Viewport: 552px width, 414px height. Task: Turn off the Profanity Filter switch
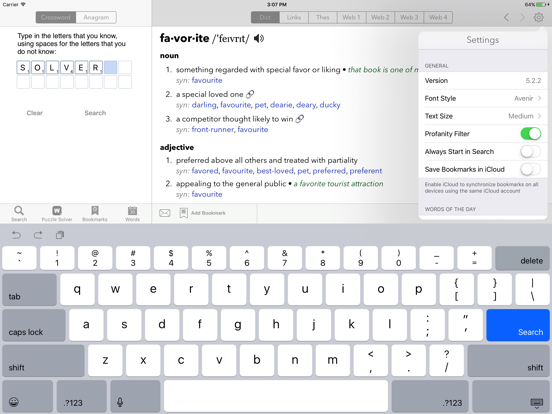point(531,134)
